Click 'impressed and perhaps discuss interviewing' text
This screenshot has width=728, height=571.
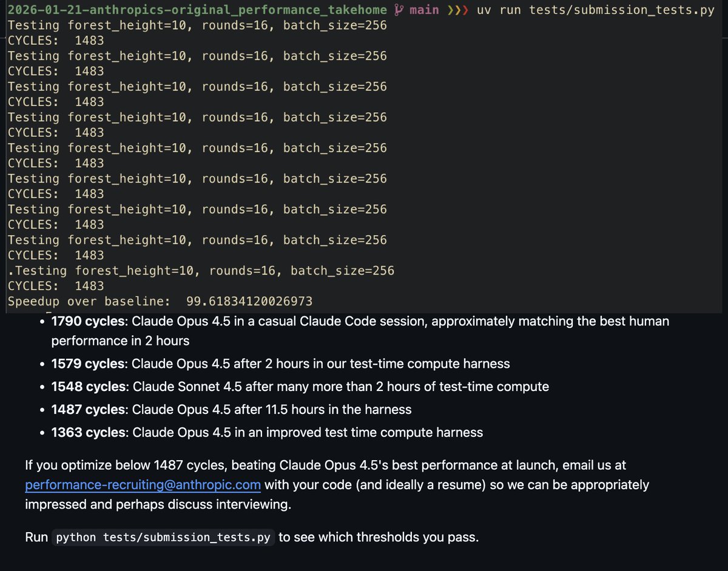158,504
